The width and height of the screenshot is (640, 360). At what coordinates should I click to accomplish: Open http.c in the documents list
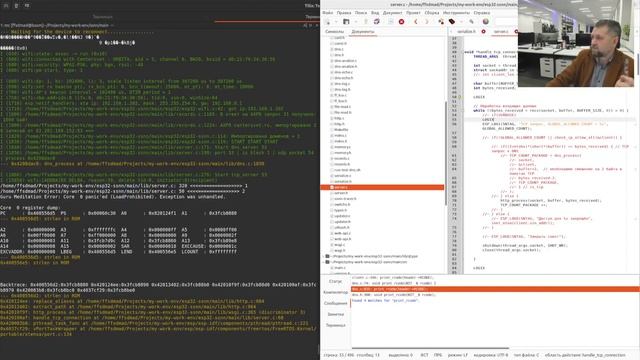339,118
